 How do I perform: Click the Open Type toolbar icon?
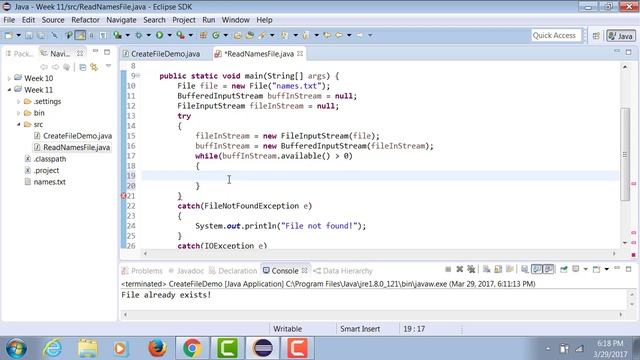pos(237,36)
